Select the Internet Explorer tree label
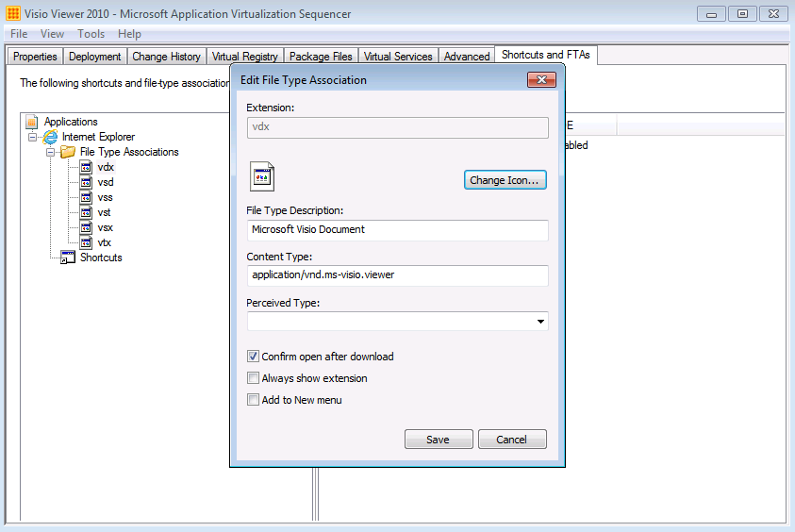Screen dimensions: 795x532 click(x=98, y=137)
